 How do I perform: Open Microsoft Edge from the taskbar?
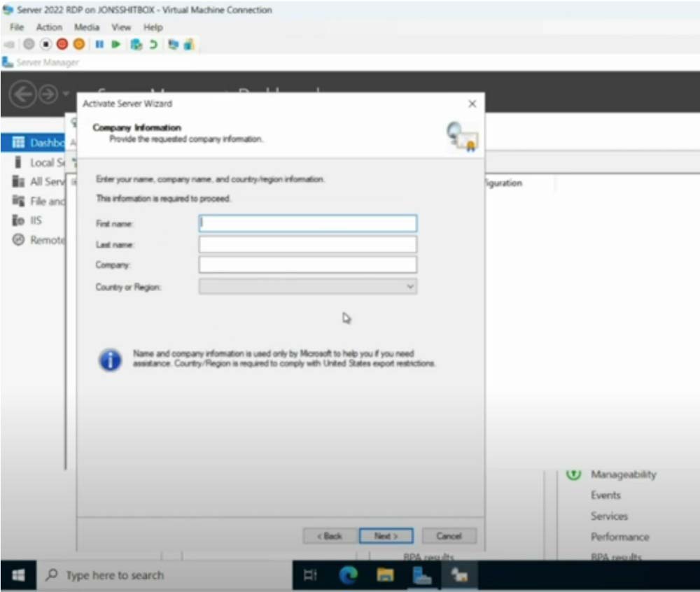(348, 575)
